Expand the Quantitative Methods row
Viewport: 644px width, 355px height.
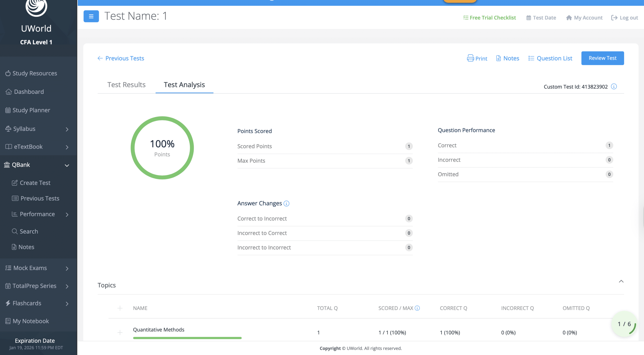pos(120,332)
